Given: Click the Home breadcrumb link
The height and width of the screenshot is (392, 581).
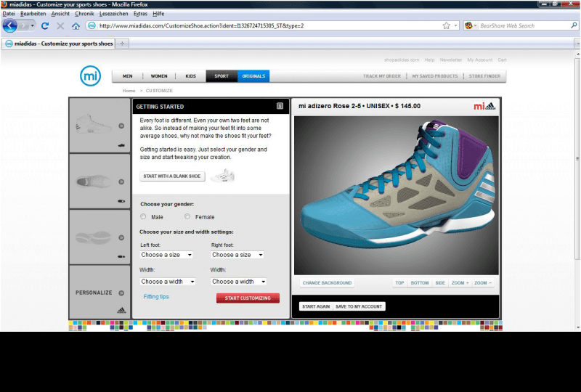Looking at the screenshot, I should click(129, 91).
